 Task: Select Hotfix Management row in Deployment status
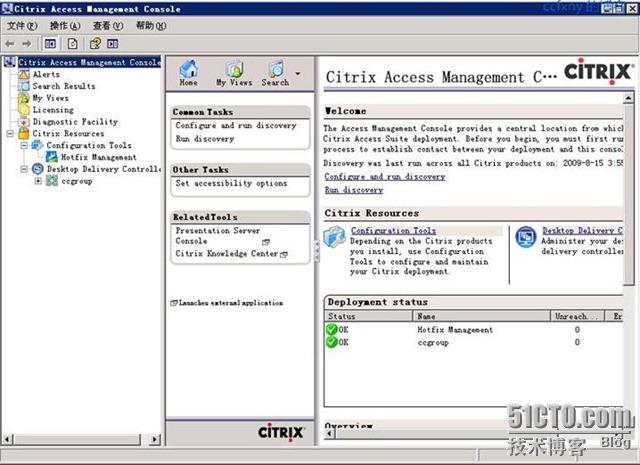(474, 329)
